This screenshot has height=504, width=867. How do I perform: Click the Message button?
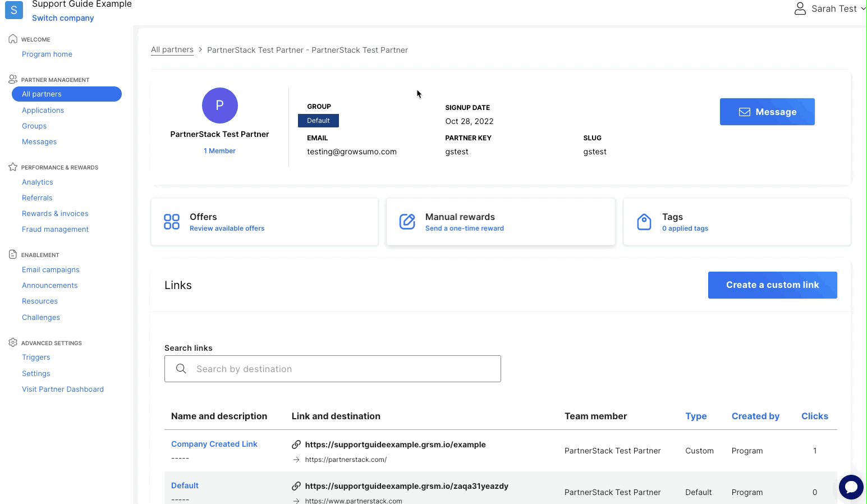[767, 112]
